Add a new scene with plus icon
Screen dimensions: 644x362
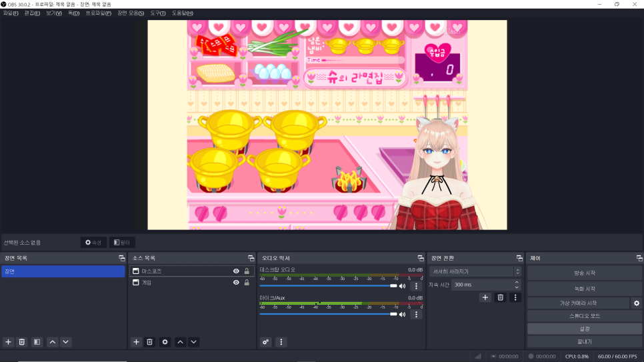tap(8, 342)
